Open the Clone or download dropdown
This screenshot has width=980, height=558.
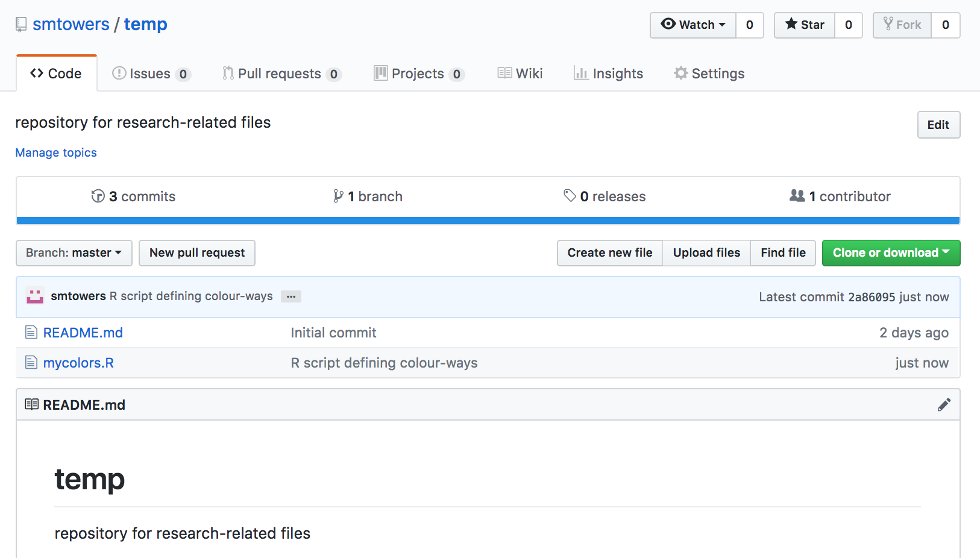pos(891,253)
